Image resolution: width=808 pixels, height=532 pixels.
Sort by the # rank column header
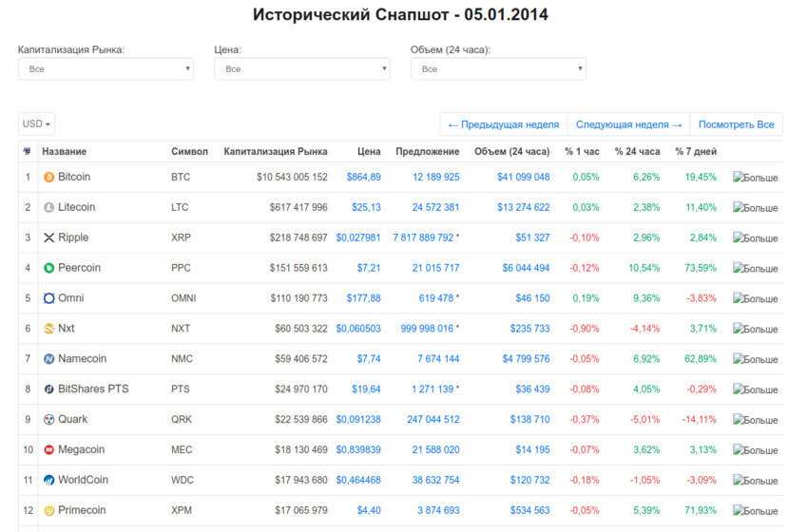point(28,151)
